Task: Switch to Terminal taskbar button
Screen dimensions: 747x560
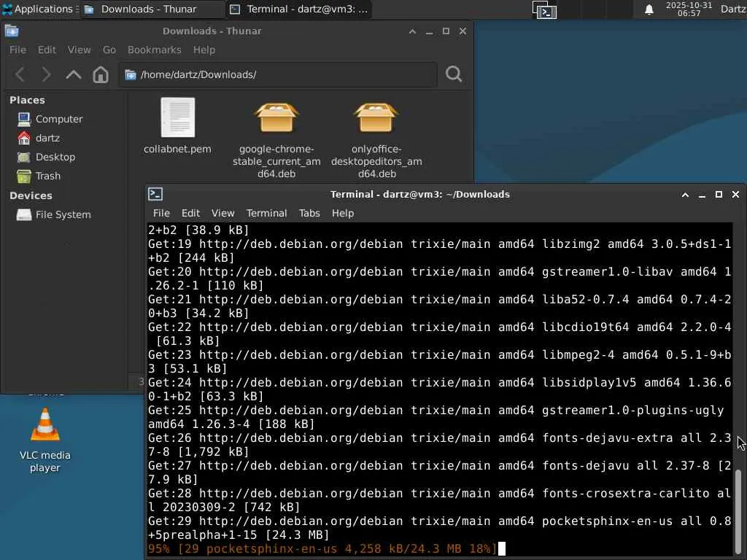Action: coord(299,9)
